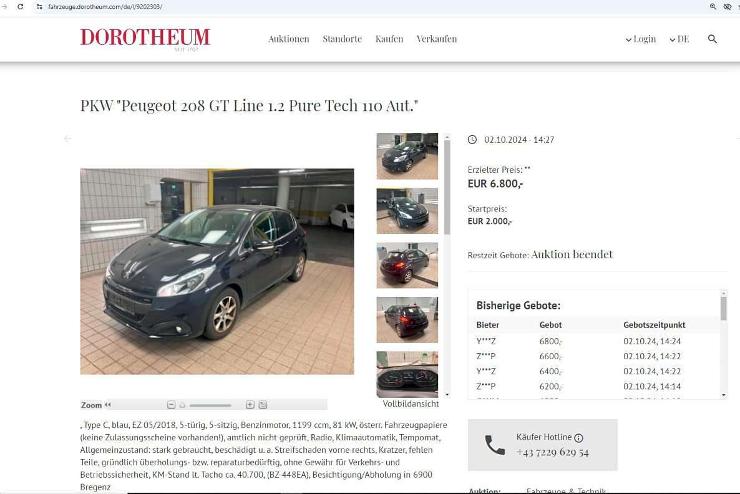Adjust the image zoom slider
Viewport: 740px width, 494px height.
pyautogui.click(x=210, y=405)
